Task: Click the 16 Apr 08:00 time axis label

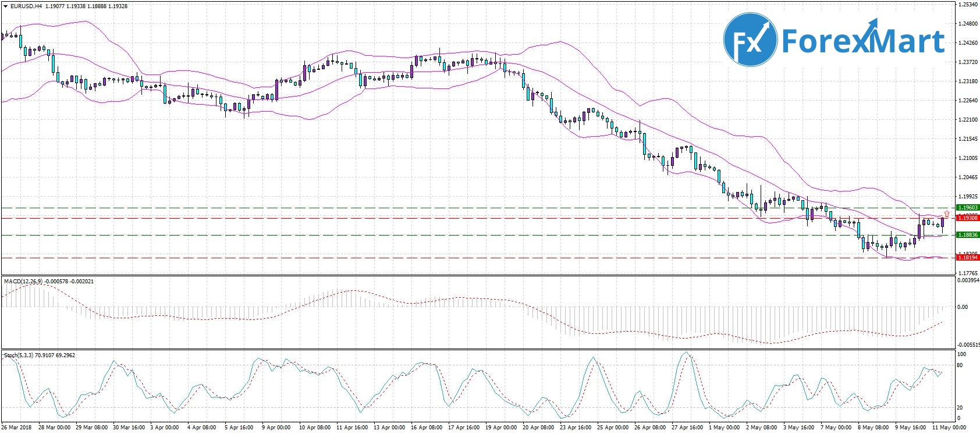Action: point(427,428)
